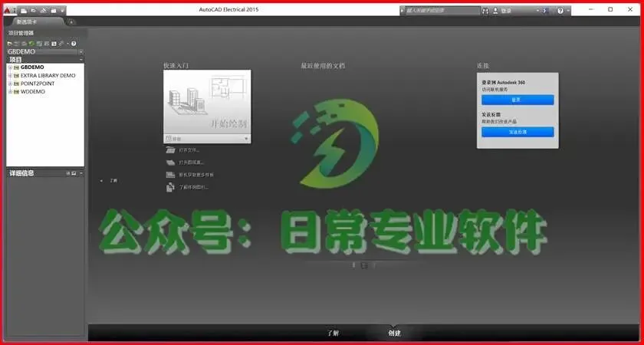
Task: Switch to the 了解 bottom tab
Action: click(333, 333)
